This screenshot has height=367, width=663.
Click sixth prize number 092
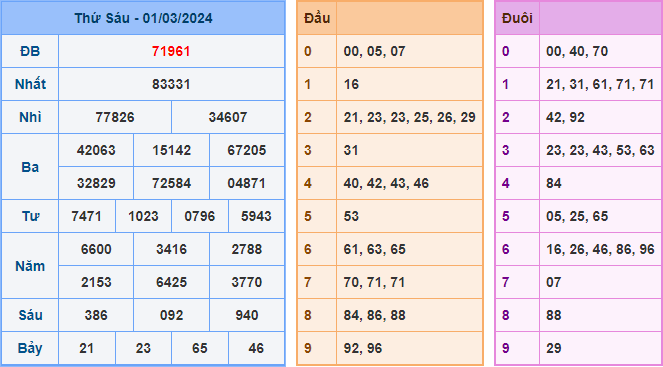point(171,315)
